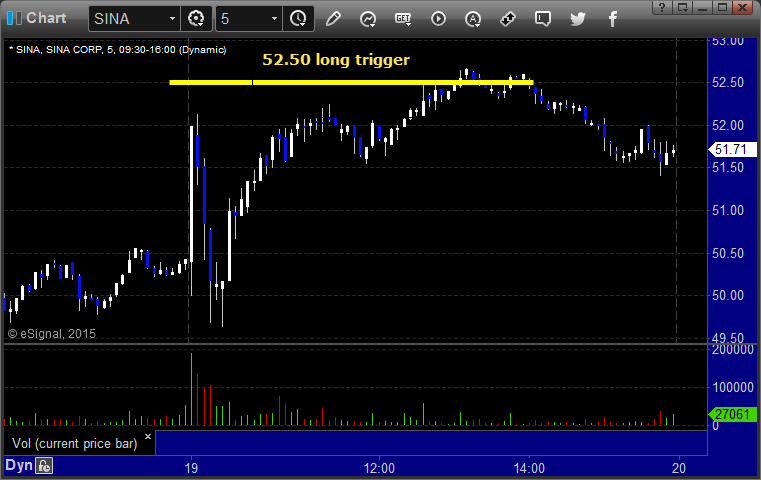The image size is (761, 480).
Task: Open the circled A alerts menu
Action: pyautogui.click(x=473, y=19)
